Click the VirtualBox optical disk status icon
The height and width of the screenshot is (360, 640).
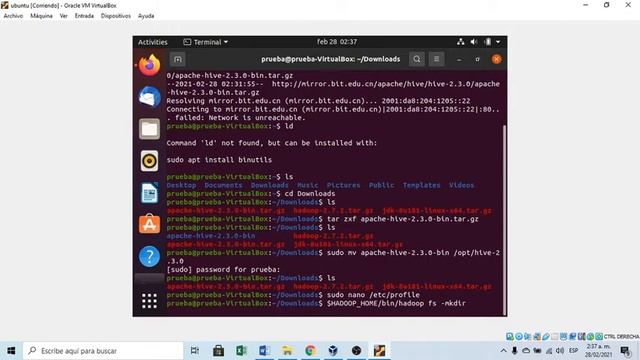[x=519, y=336]
